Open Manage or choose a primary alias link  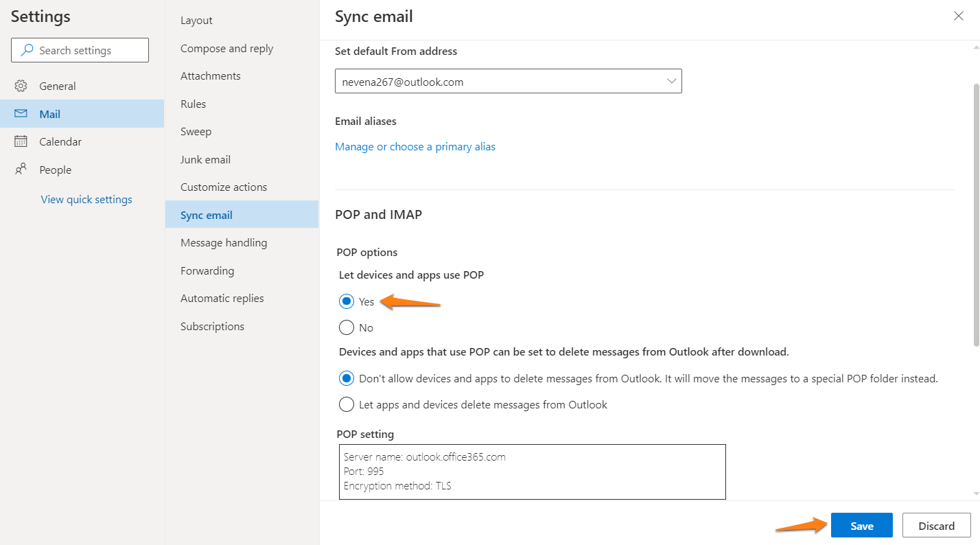[415, 147]
